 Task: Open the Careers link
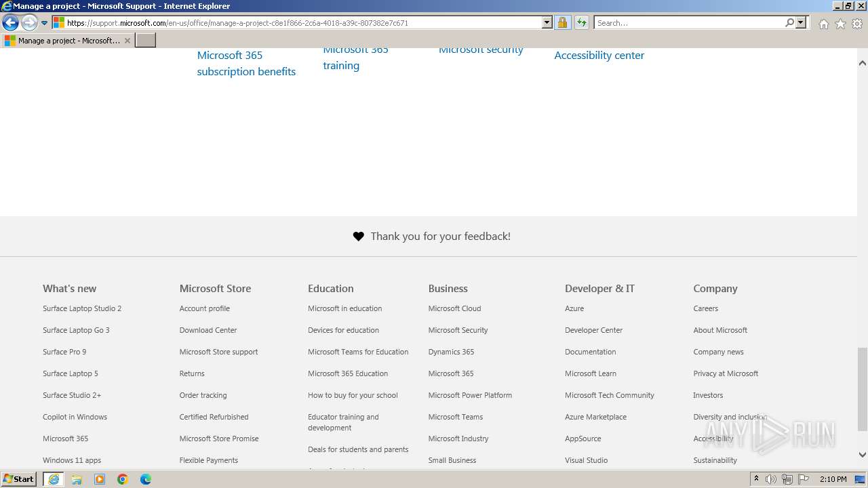tap(705, 308)
